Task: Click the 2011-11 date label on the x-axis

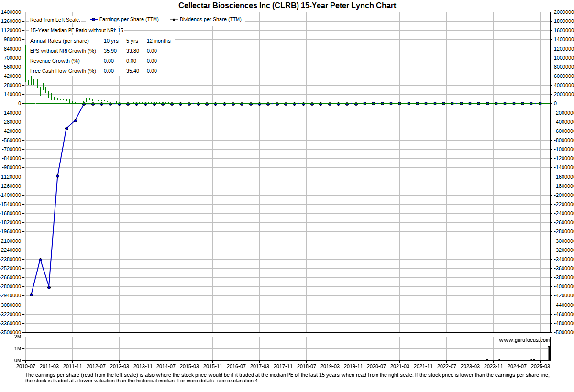Action: pos(72,366)
